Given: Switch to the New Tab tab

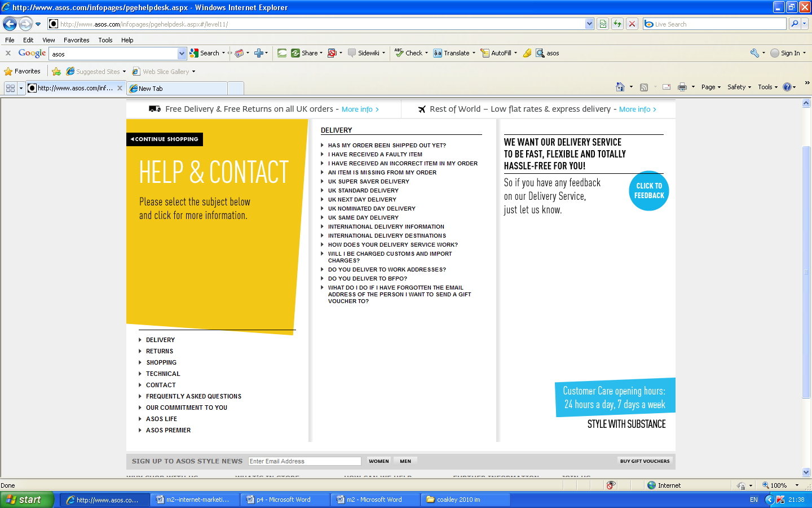Looking at the screenshot, I should coord(177,89).
